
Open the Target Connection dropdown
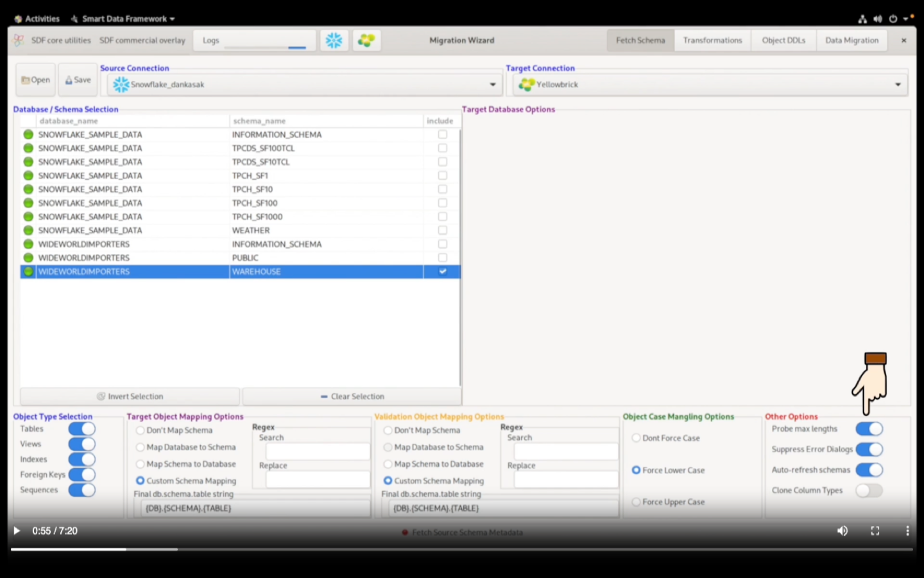[898, 84]
